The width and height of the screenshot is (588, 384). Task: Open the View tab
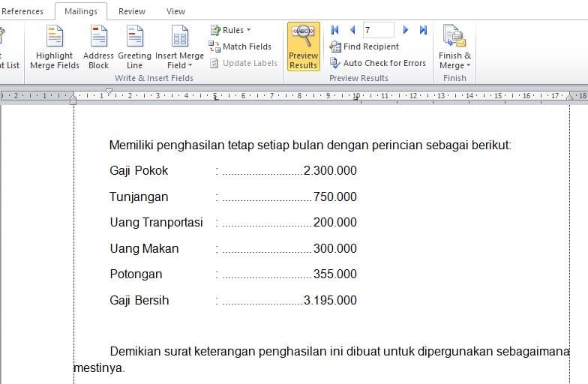click(x=175, y=11)
